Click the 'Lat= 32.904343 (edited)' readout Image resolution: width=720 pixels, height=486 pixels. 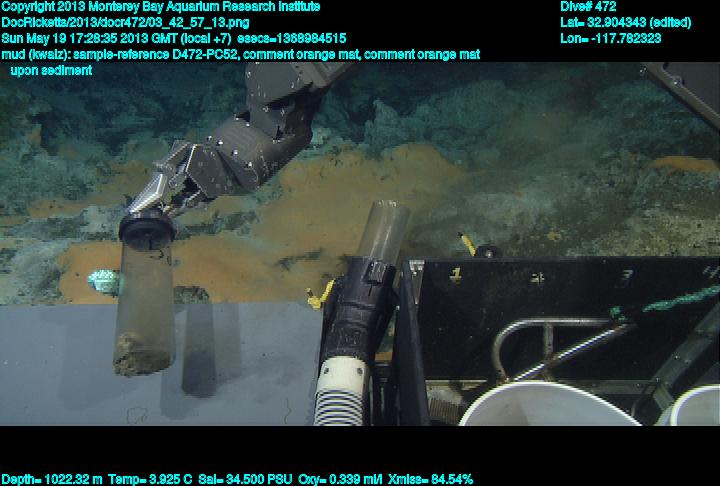point(625,23)
